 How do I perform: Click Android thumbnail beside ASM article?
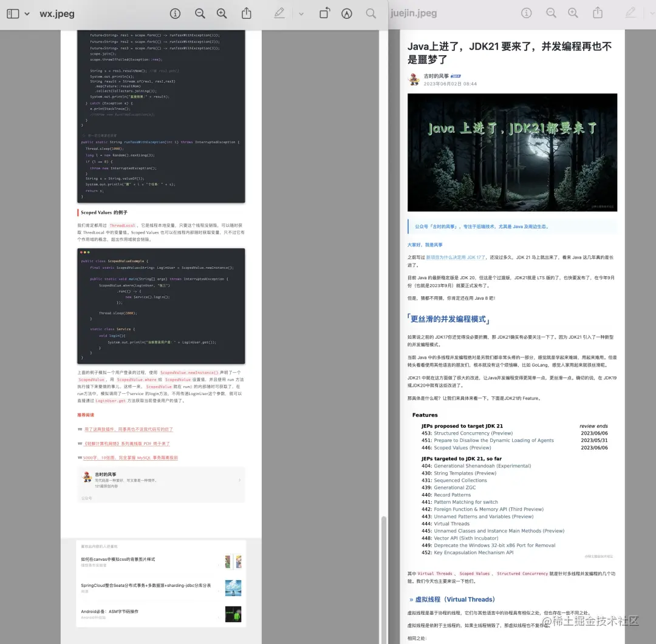pyautogui.click(x=233, y=614)
